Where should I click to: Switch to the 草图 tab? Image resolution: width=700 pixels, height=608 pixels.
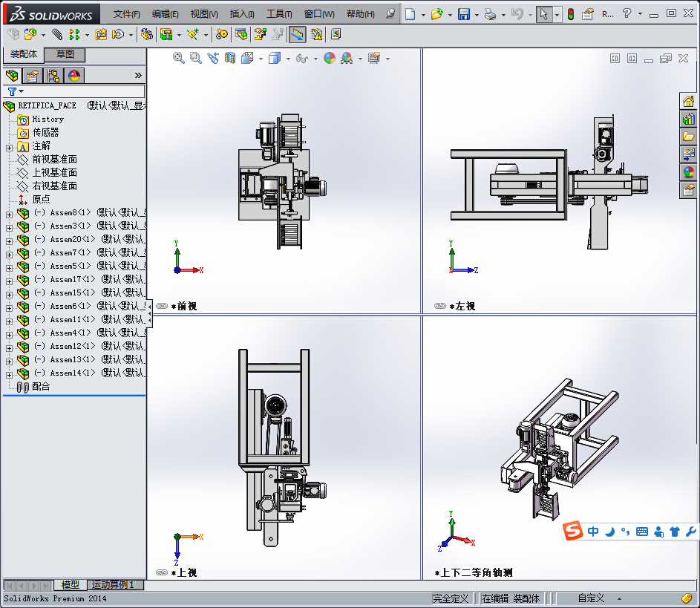point(65,54)
